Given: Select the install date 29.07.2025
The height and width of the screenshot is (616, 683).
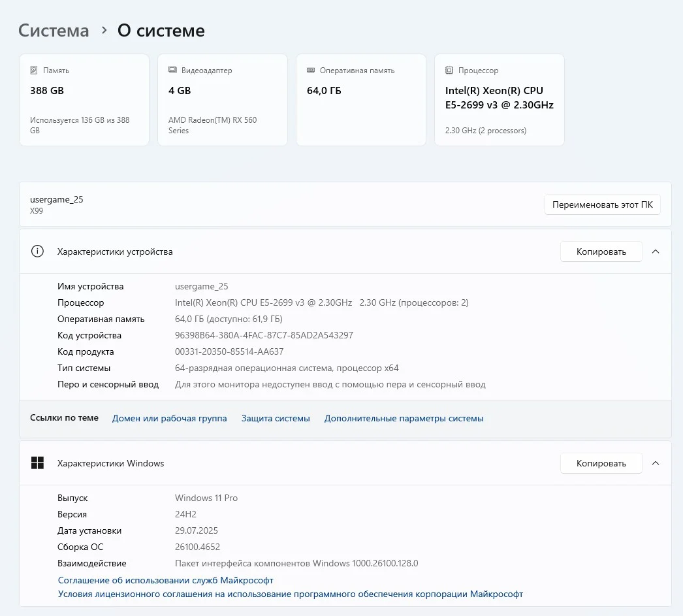Looking at the screenshot, I should coord(197,530).
